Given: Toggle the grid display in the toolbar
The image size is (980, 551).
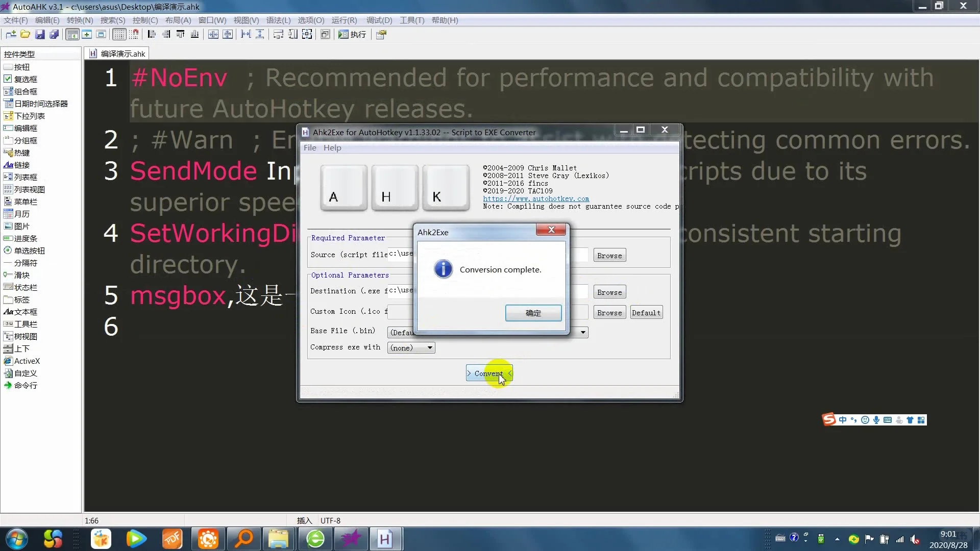Looking at the screenshot, I should (x=119, y=34).
